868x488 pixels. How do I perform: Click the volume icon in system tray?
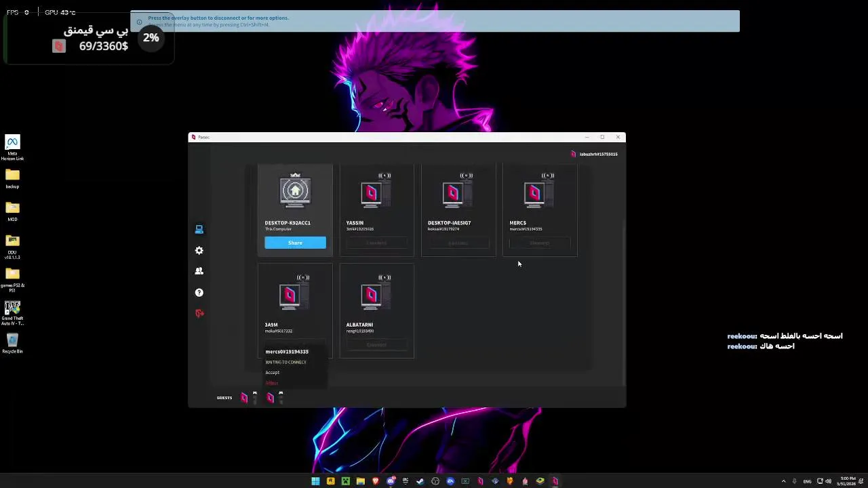828,481
